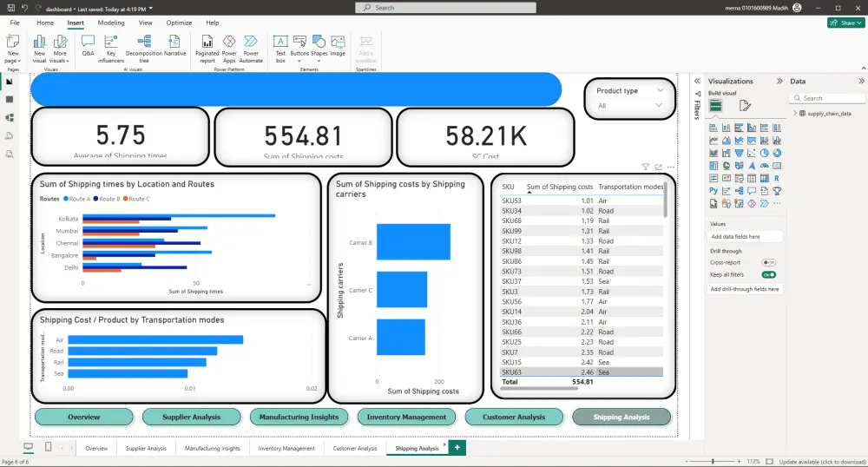This screenshot has height=467, width=868.
Task: Insert a Narrative smart visual
Action: 174,47
